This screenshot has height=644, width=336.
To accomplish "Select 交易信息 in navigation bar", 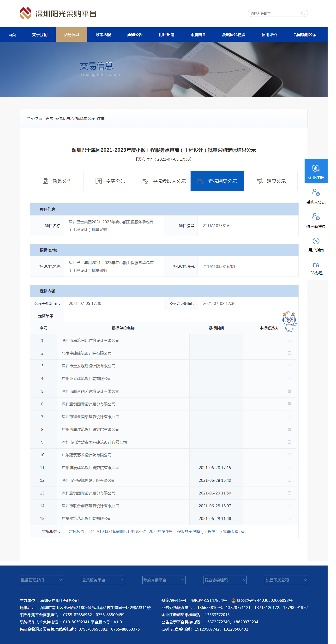I will [x=72, y=35].
